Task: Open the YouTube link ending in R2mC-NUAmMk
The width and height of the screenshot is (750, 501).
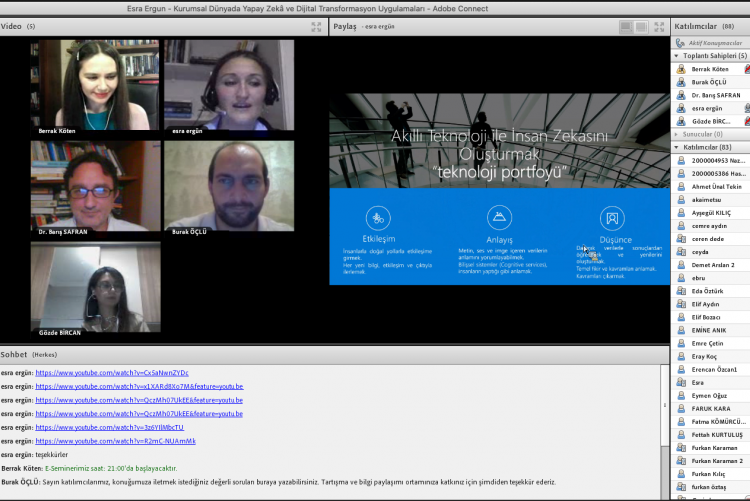Action: coord(115,440)
